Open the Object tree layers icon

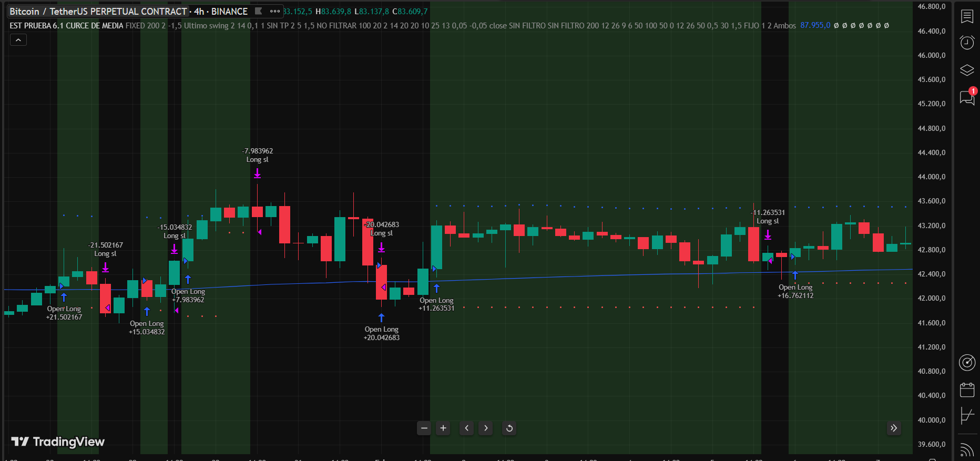(x=967, y=70)
